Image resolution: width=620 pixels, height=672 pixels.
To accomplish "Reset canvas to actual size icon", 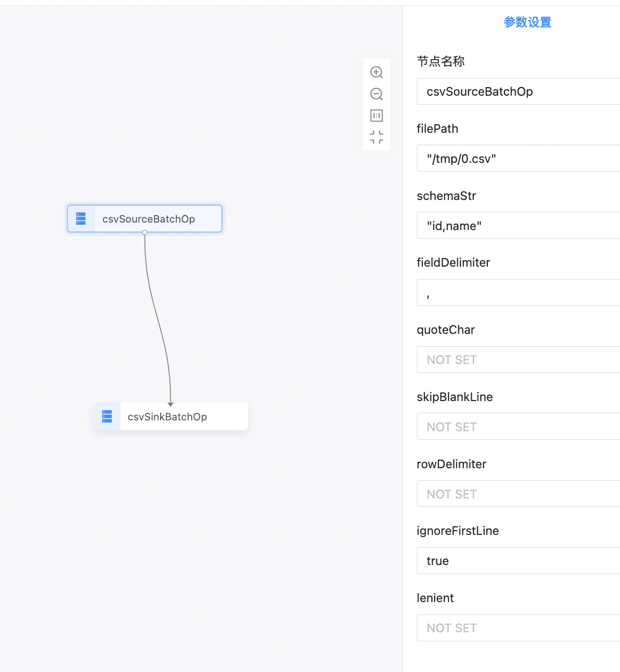I will coord(377,116).
